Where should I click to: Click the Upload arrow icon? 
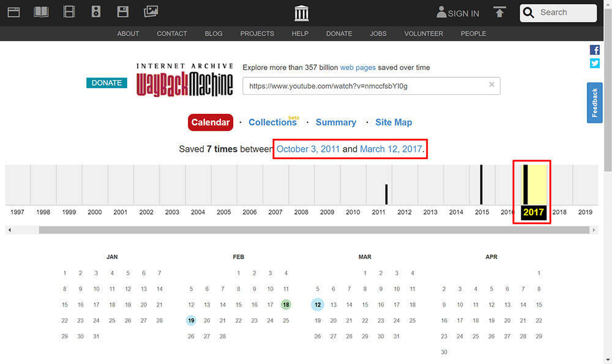(500, 12)
